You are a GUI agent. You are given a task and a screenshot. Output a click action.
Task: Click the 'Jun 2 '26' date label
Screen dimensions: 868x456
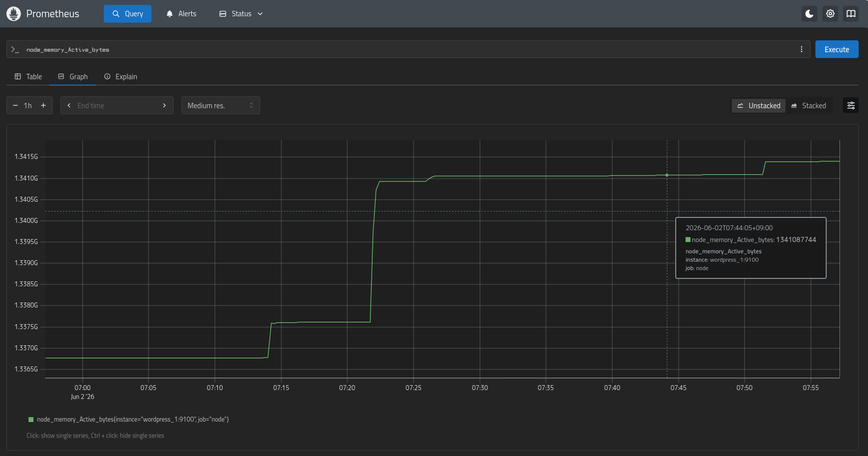click(x=83, y=396)
